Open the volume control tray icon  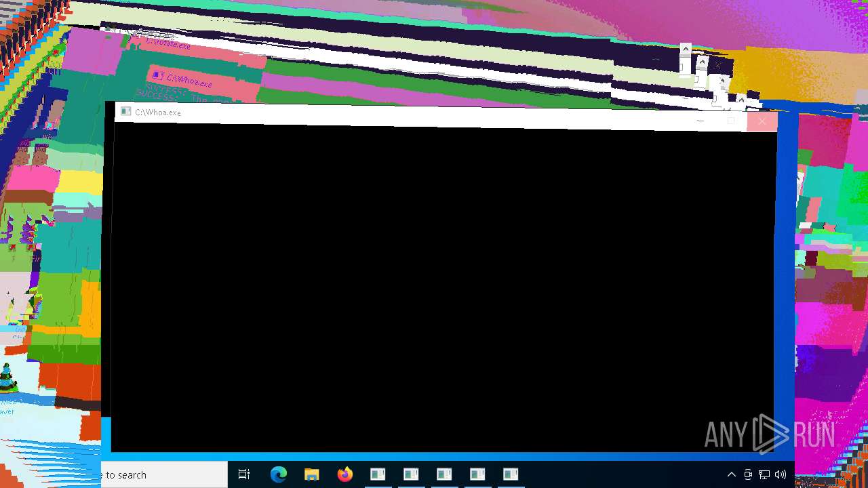click(x=781, y=474)
